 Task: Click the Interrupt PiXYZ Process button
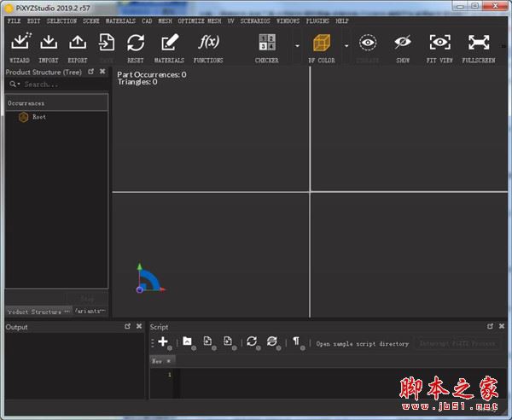click(457, 343)
